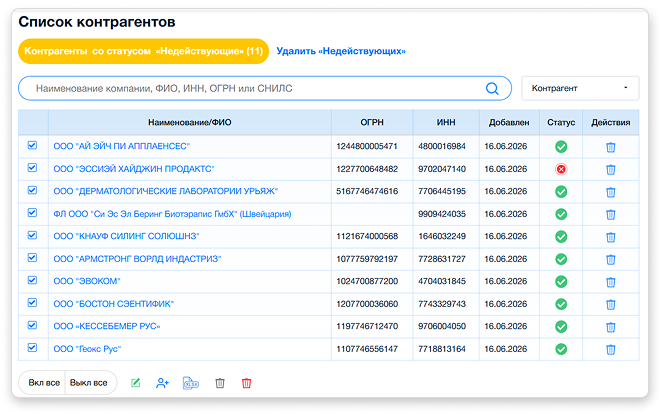
Task: Click the search magnifier icon
Action: click(x=492, y=89)
